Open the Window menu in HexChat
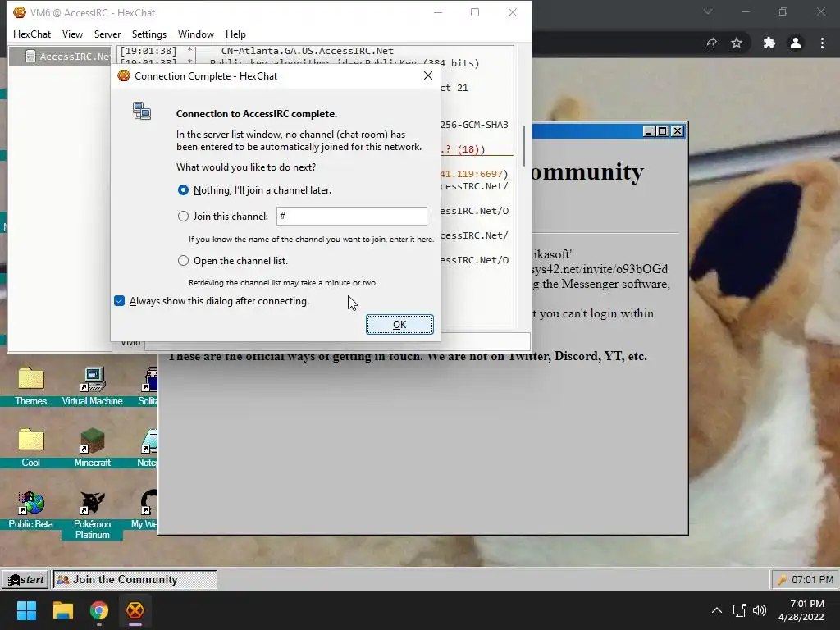This screenshot has width=840, height=630. pos(195,34)
